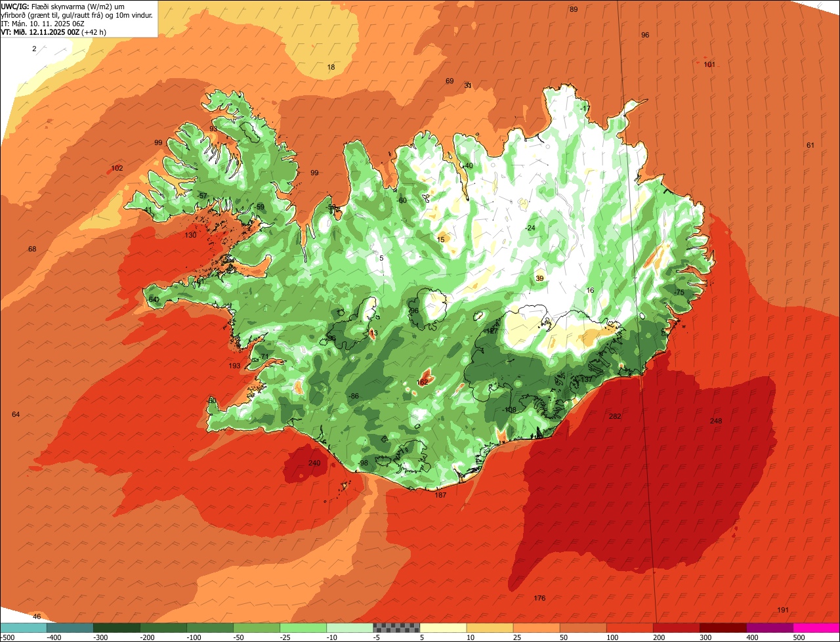840x642 pixels.
Task: Click the legend swatch between -200 and -100
Action: point(163,628)
